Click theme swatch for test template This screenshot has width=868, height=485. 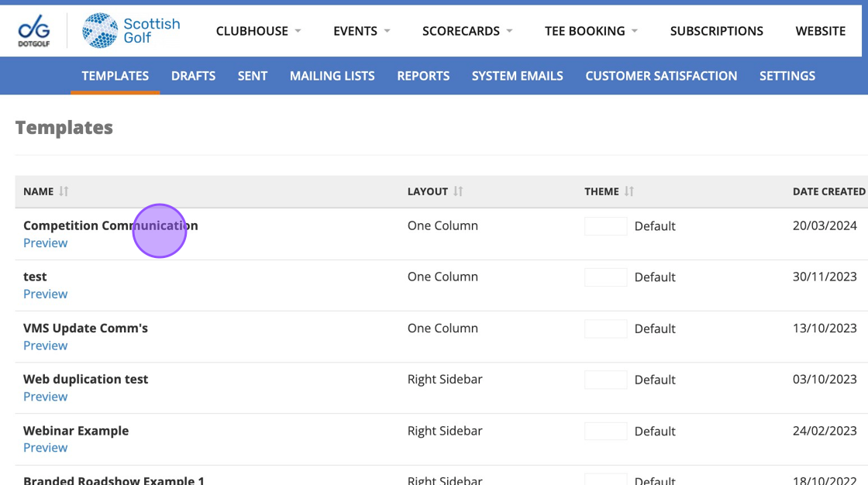605,277
